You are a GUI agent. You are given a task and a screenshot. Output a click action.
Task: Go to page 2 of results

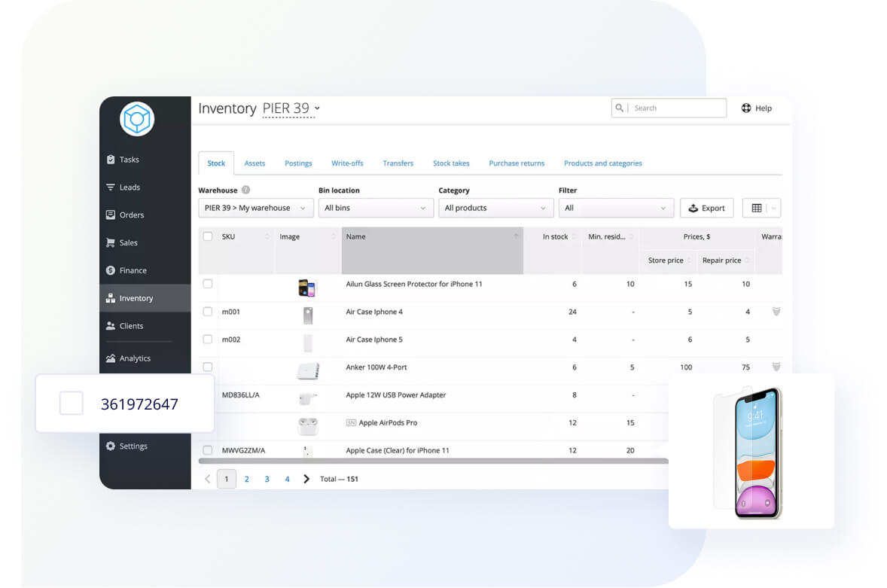[x=246, y=479]
